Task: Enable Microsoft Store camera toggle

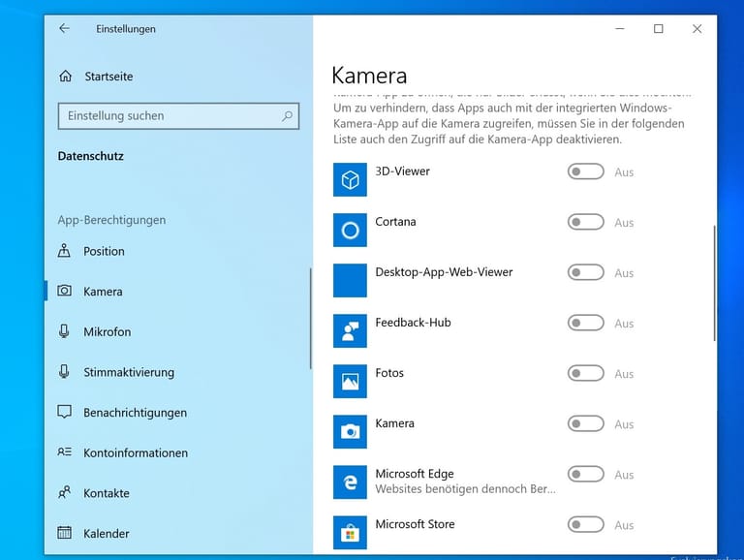Action: click(x=585, y=524)
